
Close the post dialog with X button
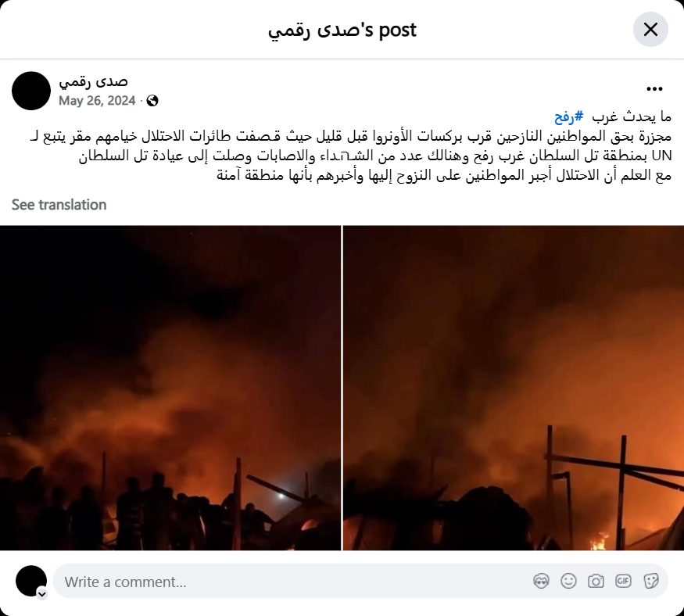[x=650, y=30]
